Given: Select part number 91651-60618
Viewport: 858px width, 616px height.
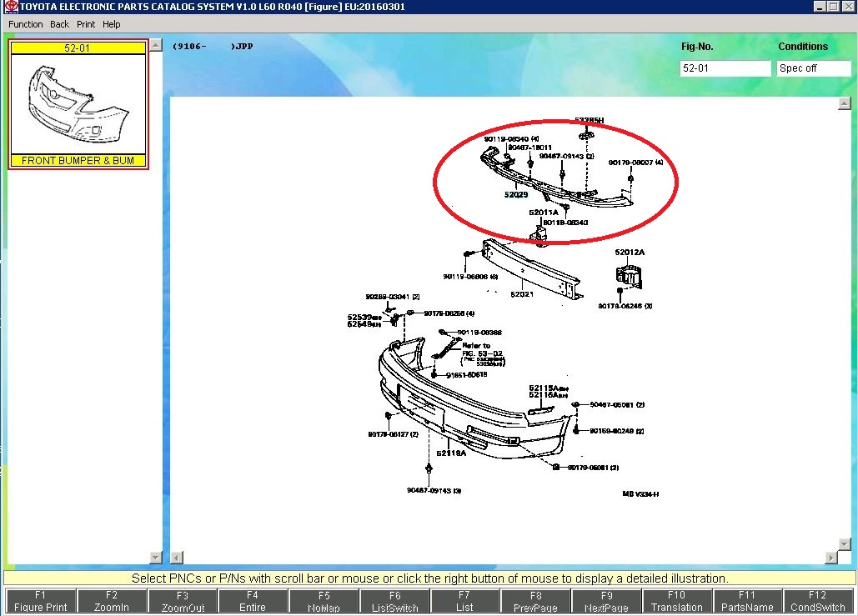Looking at the screenshot, I should click(x=467, y=375).
